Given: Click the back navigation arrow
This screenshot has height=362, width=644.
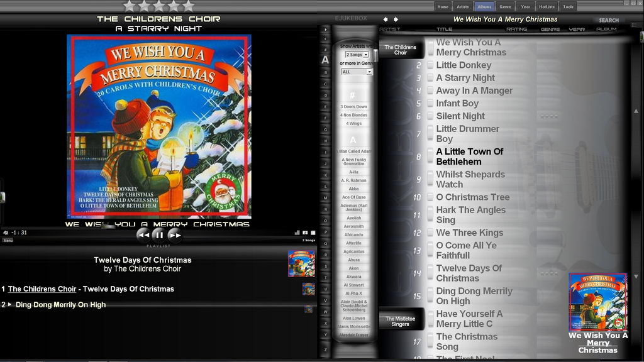Looking at the screenshot, I should tap(386, 19).
